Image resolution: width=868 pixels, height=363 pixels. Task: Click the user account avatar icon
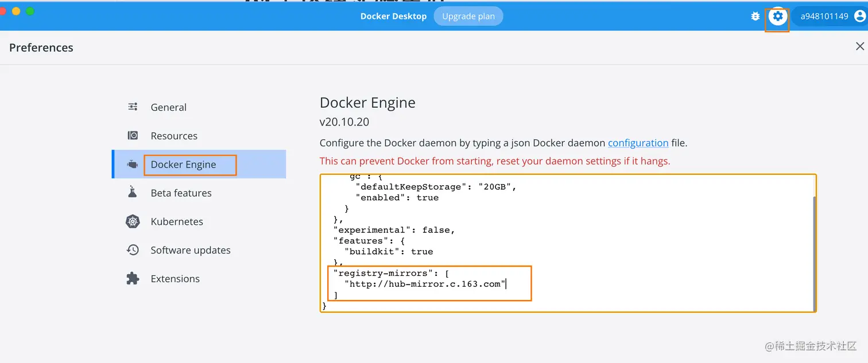[x=859, y=17]
